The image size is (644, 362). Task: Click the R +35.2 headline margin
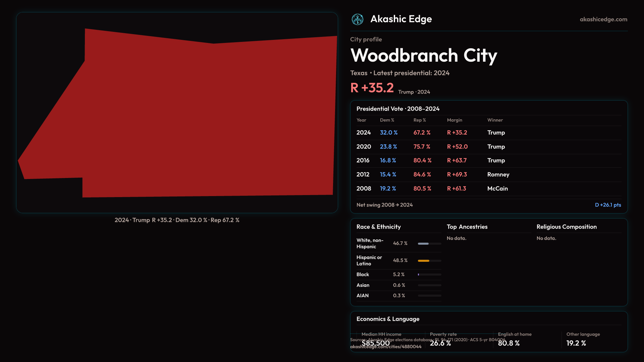tap(372, 88)
